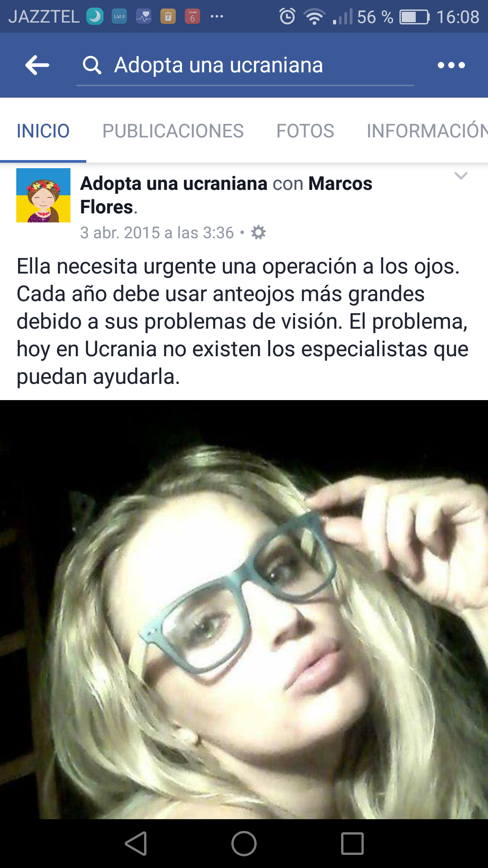The height and width of the screenshot is (868, 488).
Task: Open the FOTOS tab
Action: tap(305, 131)
